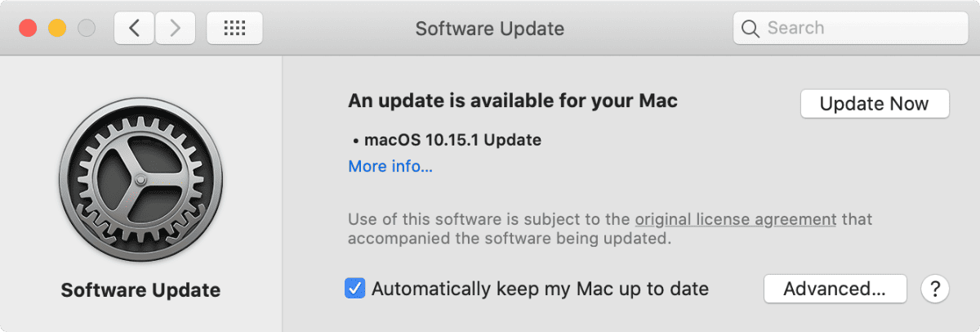Viewport: 980px width, 332px height.
Task: Open the More info… link
Action: point(390,167)
